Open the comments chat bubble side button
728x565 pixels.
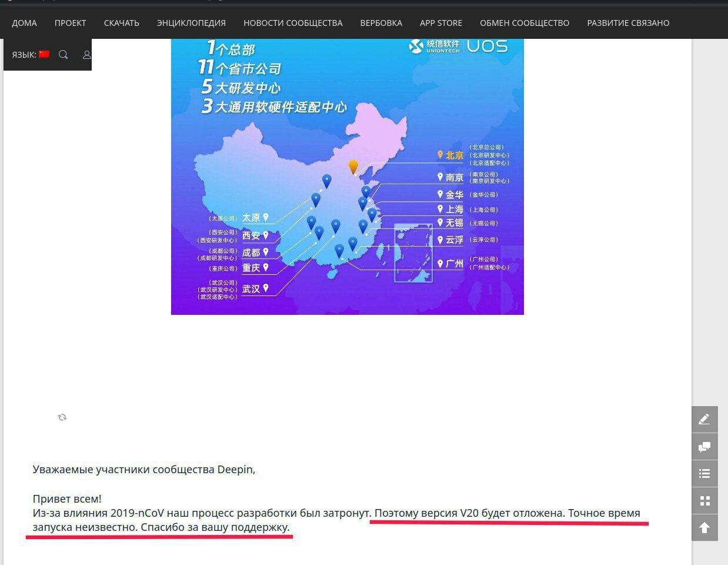click(x=704, y=446)
